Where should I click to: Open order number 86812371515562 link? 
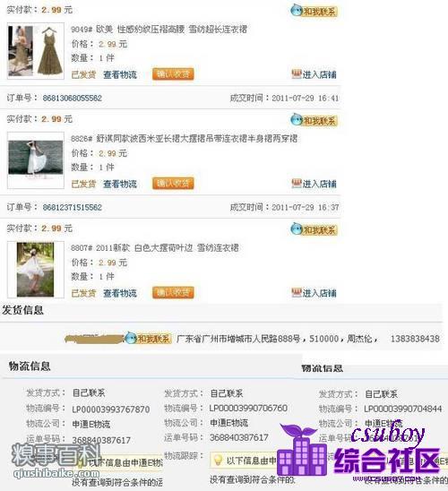point(73,207)
